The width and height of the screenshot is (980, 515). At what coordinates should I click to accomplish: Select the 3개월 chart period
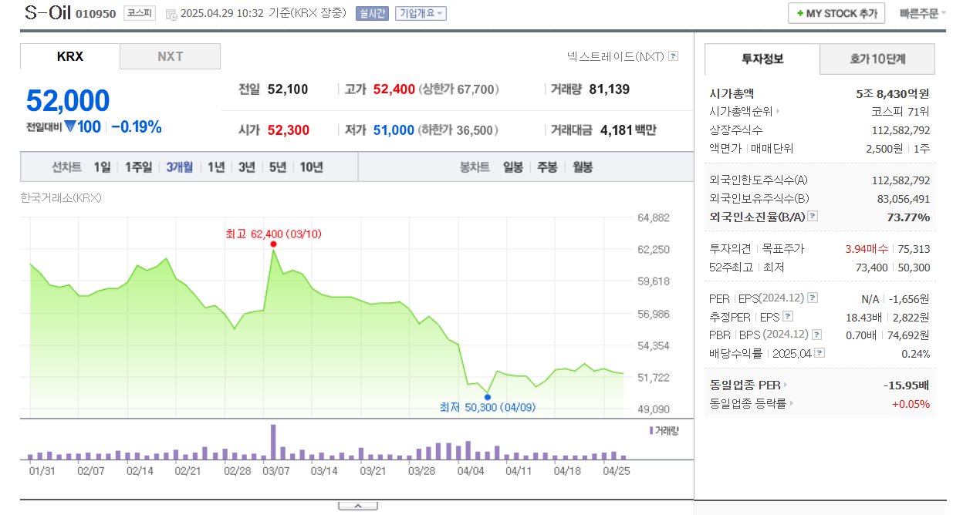coord(180,167)
